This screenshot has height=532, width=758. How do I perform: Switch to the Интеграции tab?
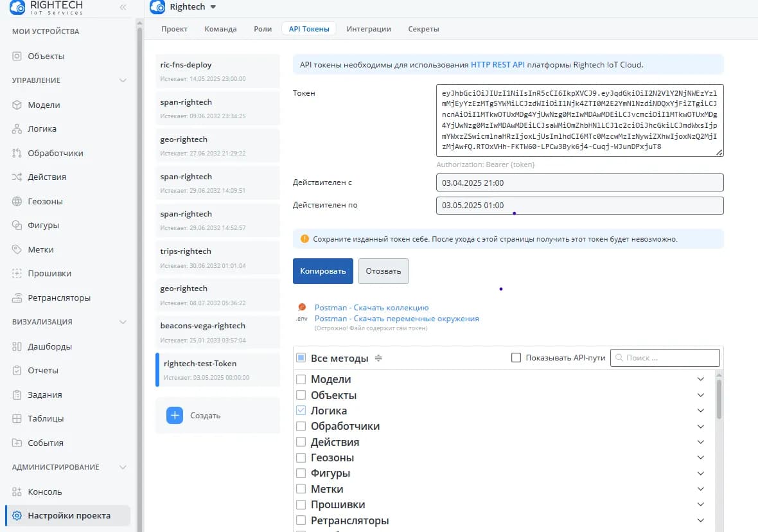pyautogui.click(x=369, y=29)
